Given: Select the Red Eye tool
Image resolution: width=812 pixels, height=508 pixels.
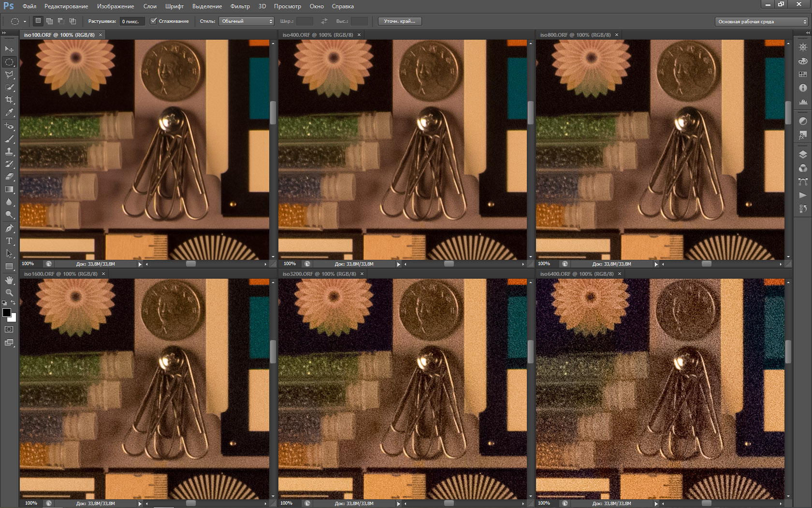Looking at the screenshot, I should (x=9, y=126).
